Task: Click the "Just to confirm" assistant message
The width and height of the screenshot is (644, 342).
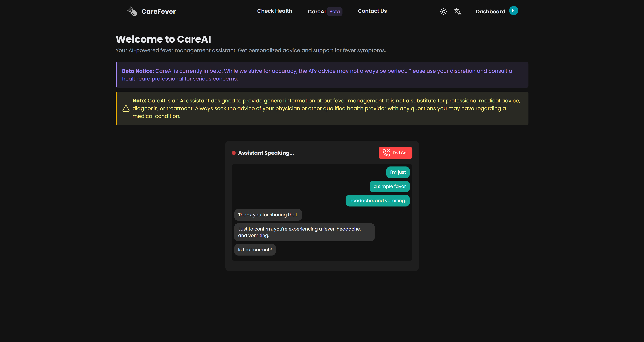Action: [x=304, y=232]
